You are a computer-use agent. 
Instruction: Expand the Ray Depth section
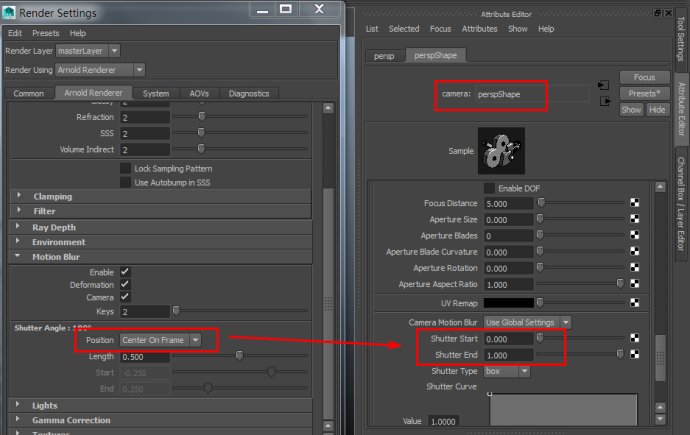tap(18, 227)
